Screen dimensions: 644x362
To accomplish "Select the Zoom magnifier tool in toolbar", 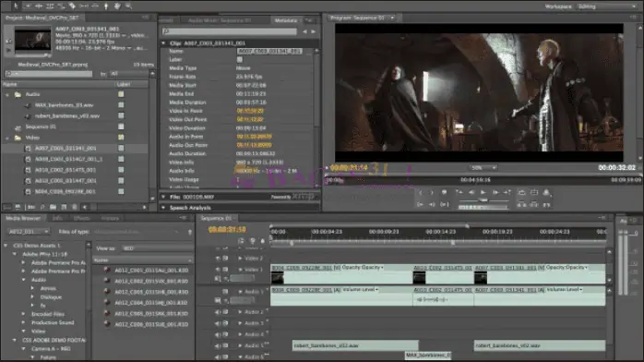I will click(x=128, y=6).
